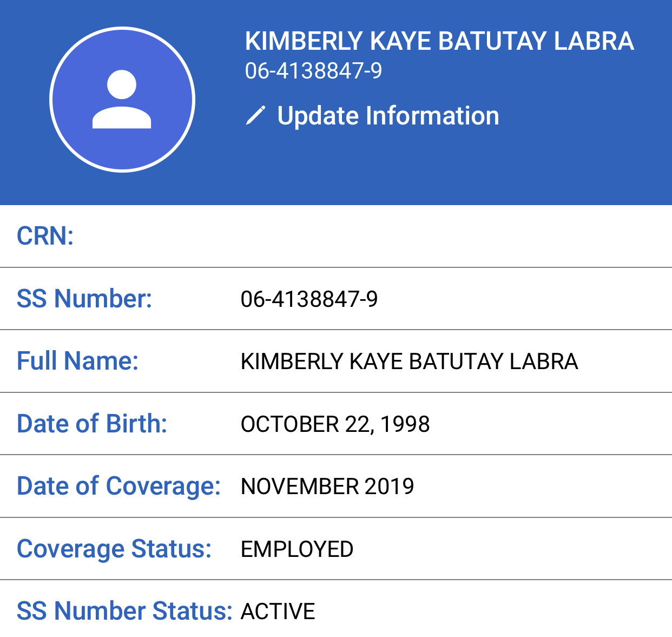Select the SS Number value in table
This screenshot has width=672, height=637.
pyautogui.click(x=309, y=299)
